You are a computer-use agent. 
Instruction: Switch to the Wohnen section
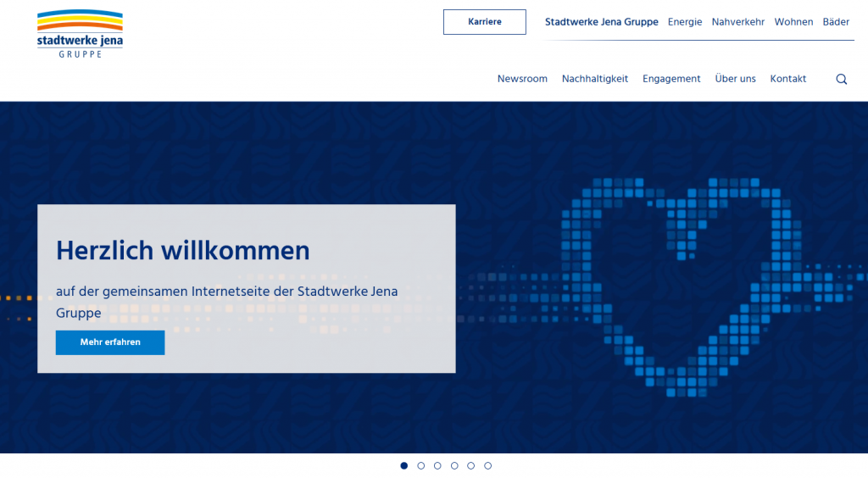click(x=793, y=22)
